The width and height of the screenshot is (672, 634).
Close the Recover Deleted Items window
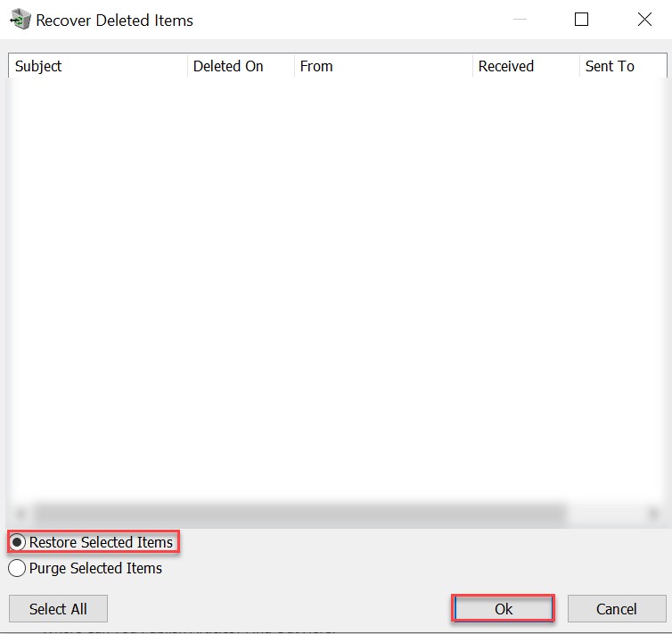coord(644,20)
